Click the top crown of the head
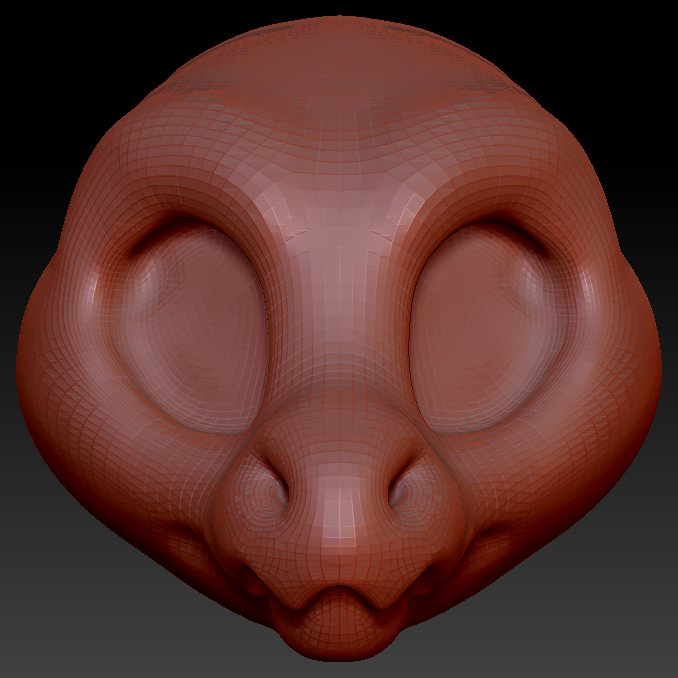Screen dimensions: 678x678 pyautogui.click(x=338, y=40)
